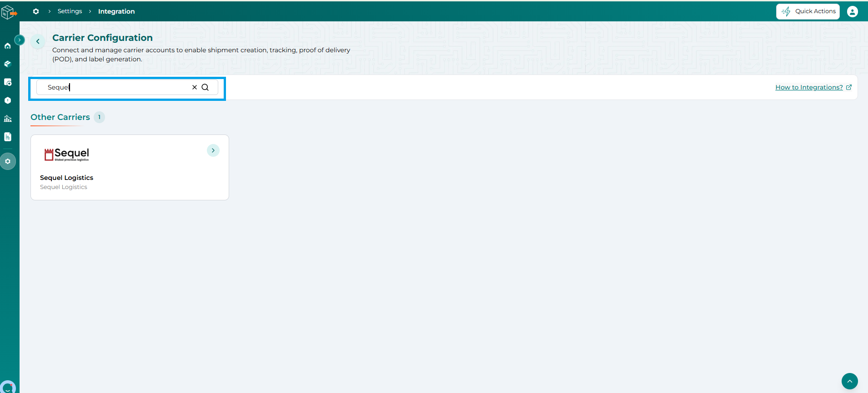Open the settings gear in the sidebar
Screen dimensions: 868x393
tap(8, 161)
